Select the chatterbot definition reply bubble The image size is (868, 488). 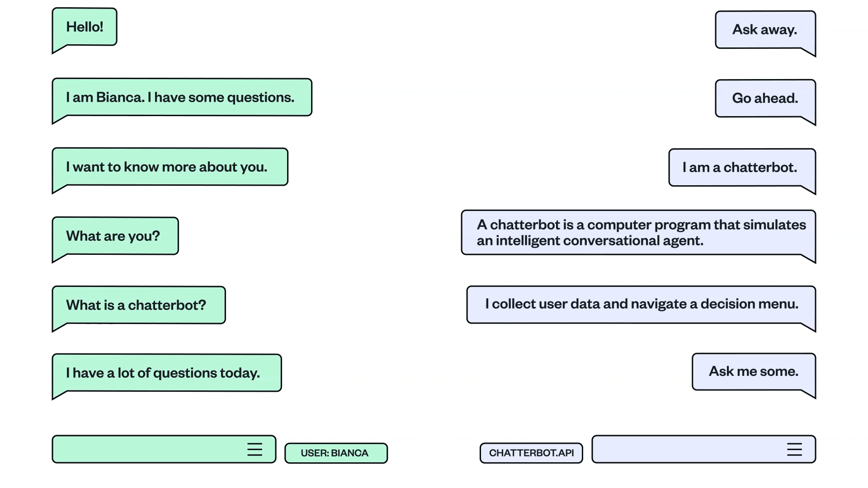[638, 233]
